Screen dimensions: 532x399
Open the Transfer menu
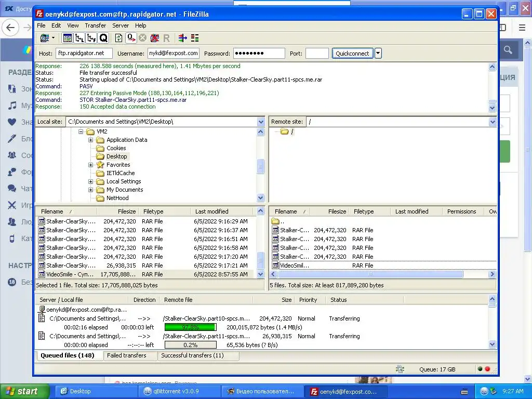coord(96,25)
